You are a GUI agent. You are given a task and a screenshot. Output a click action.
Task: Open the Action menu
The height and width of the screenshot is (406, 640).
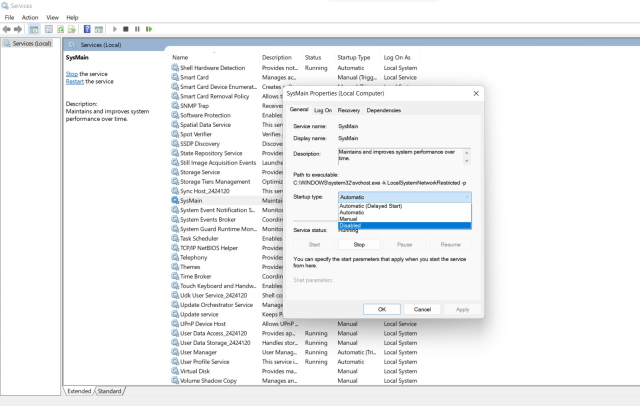pyautogui.click(x=30, y=18)
